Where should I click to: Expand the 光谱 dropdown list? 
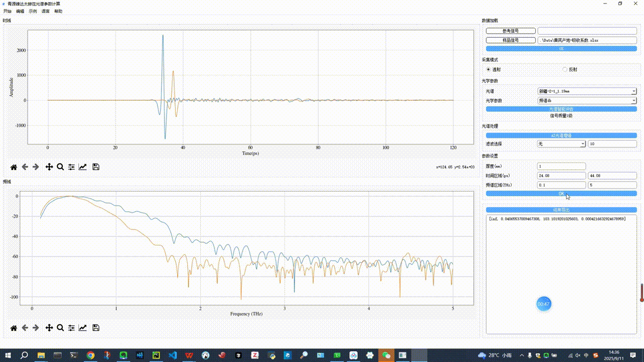coord(633,92)
